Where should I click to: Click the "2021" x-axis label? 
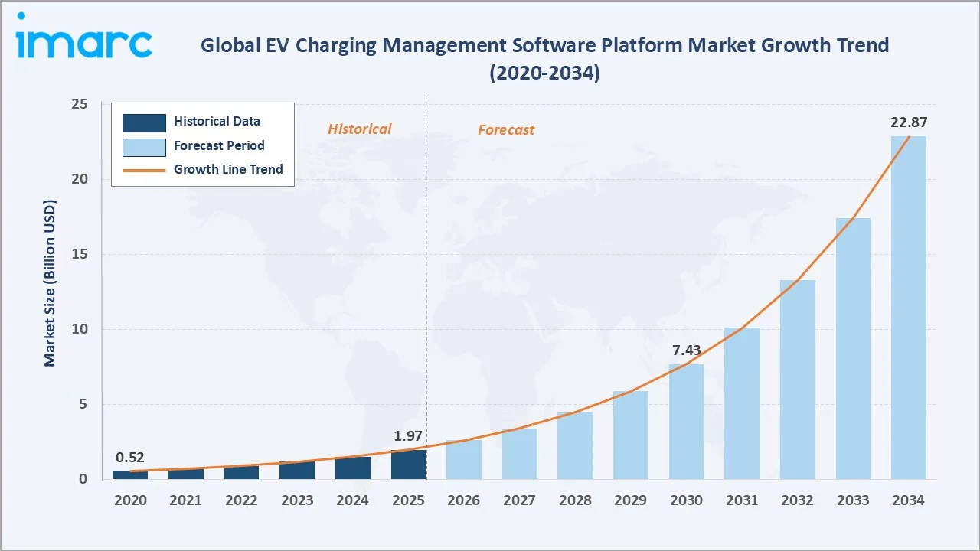(185, 500)
